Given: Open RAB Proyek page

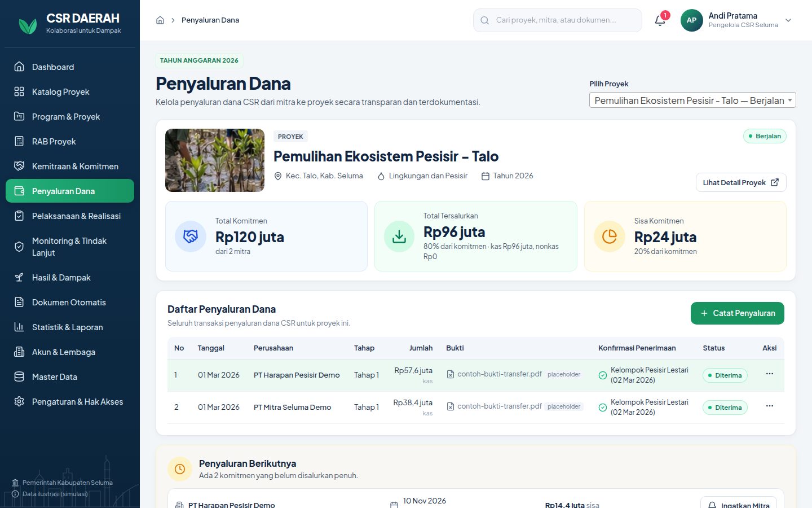Looking at the screenshot, I should point(70,142).
